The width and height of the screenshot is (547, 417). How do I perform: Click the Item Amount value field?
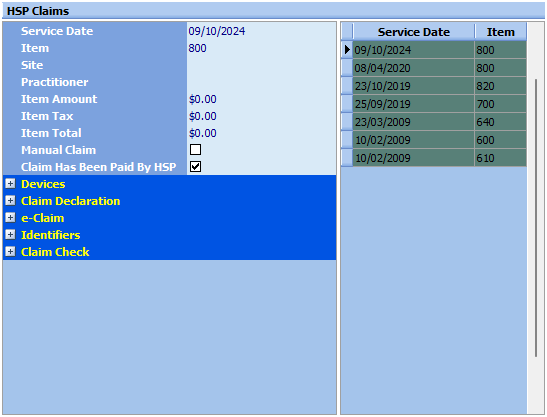tap(261, 99)
